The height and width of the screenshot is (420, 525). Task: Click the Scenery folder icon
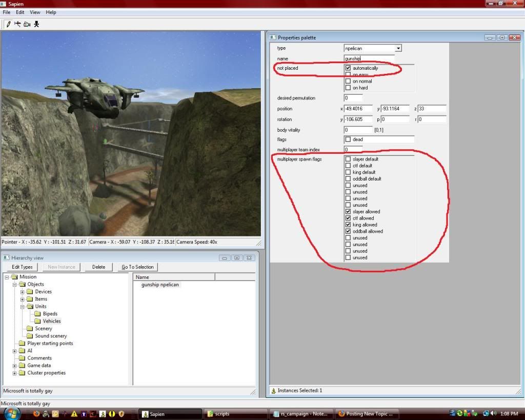[x=30, y=329]
